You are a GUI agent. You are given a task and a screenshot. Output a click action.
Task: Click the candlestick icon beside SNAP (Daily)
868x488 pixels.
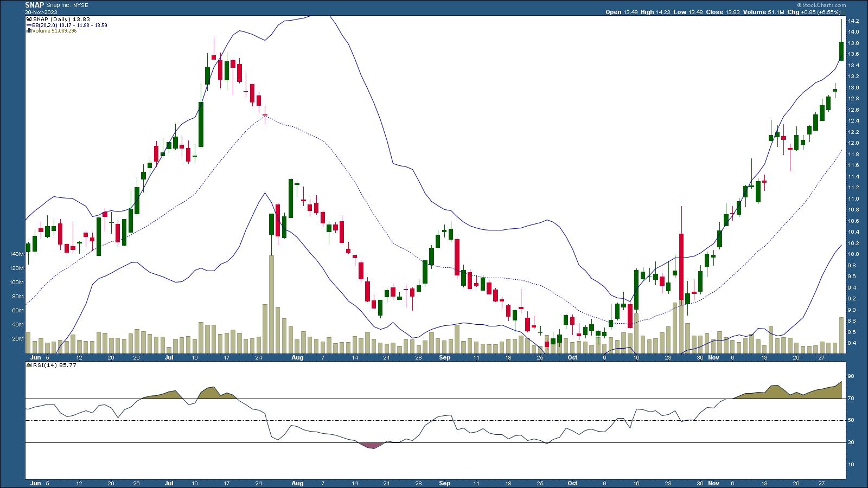click(28, 19)
